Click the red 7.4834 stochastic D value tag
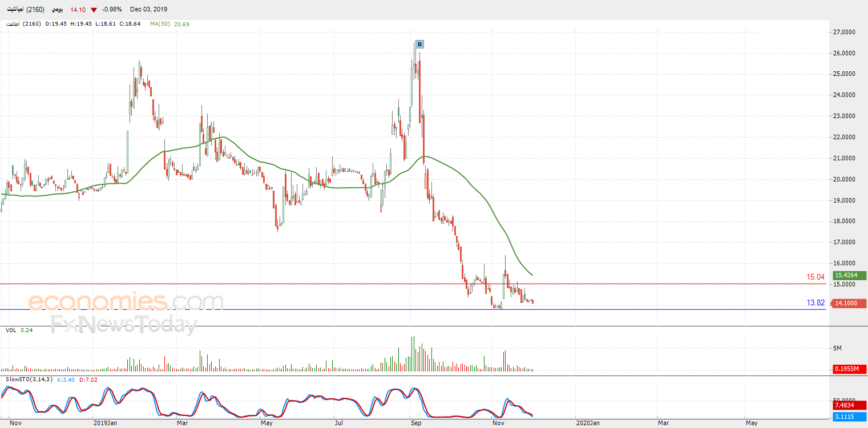This screenshot has height=428, width=868. coord(850,405)
